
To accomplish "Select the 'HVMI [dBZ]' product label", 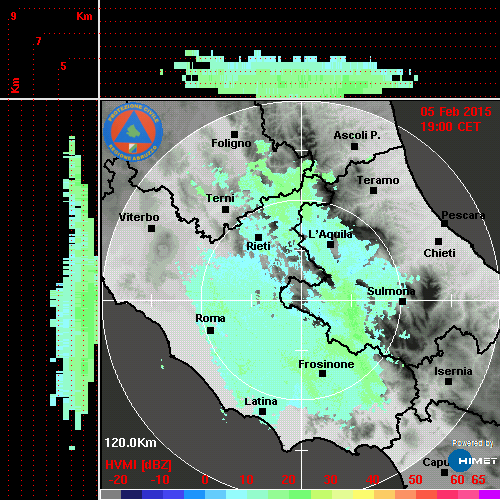I will (x=138, y=465).
